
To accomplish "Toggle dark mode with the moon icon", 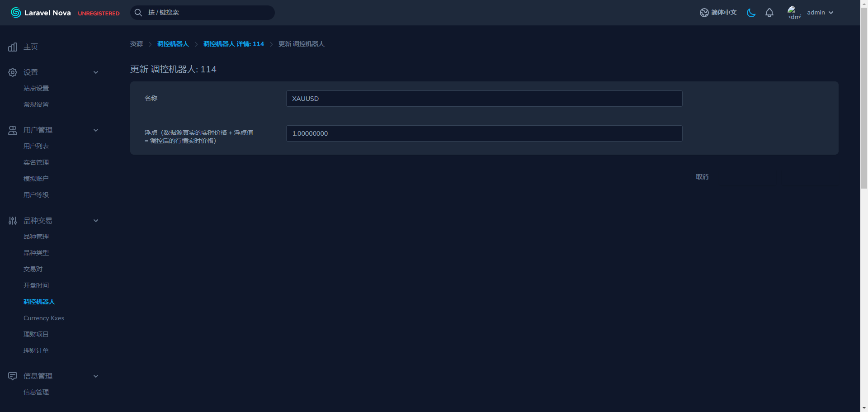I will pos(751,13).
